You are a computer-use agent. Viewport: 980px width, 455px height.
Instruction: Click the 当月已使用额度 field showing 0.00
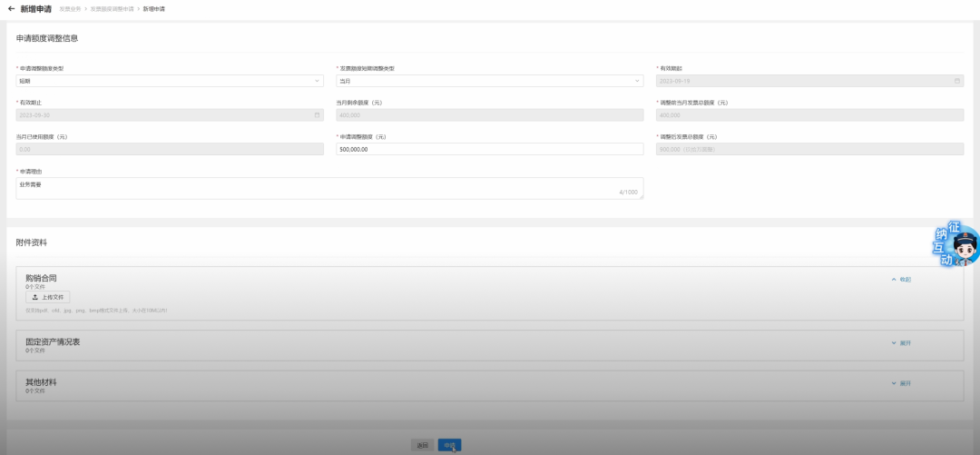click(170, 149)
